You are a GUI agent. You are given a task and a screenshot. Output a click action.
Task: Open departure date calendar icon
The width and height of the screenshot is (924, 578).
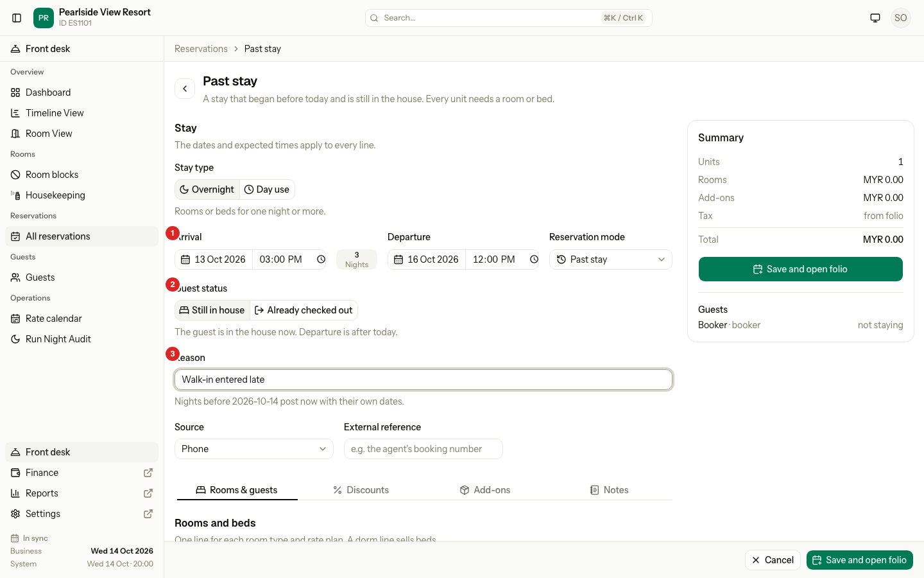pyautogui.click(x=398, y=259)
